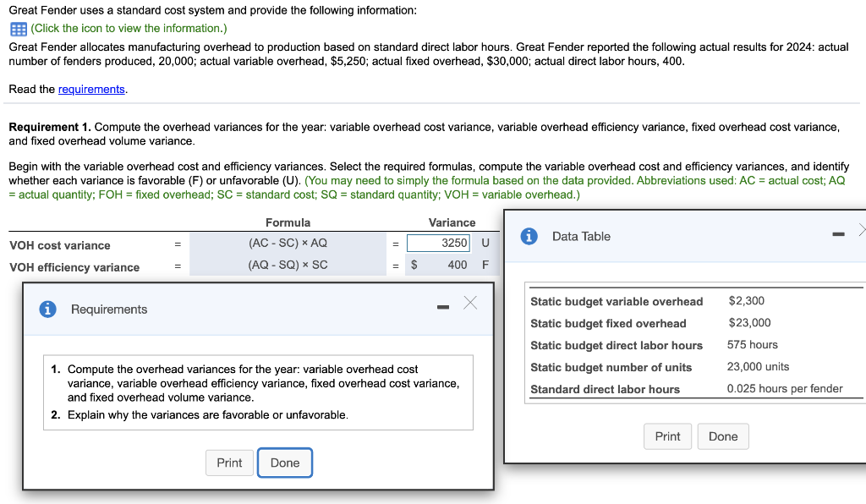Click the $23,000 fixed overhead value

(749, 323)
